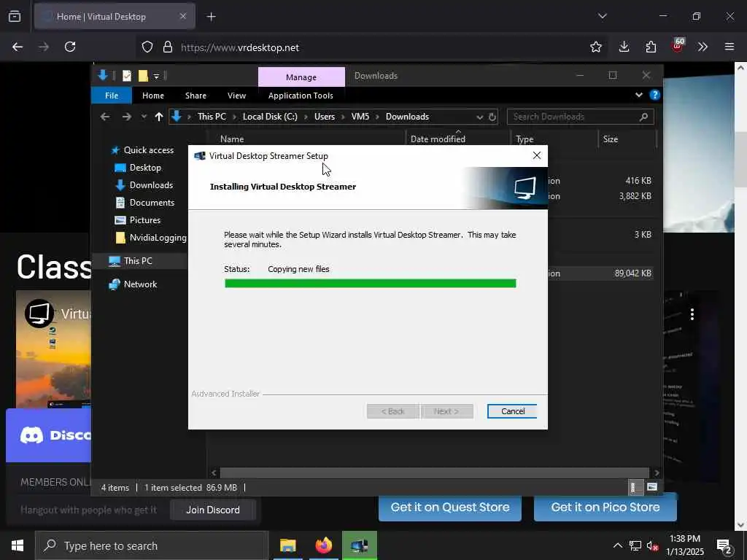
Task: Select This PC in the navigation pane
Action: tap(131, 261)
